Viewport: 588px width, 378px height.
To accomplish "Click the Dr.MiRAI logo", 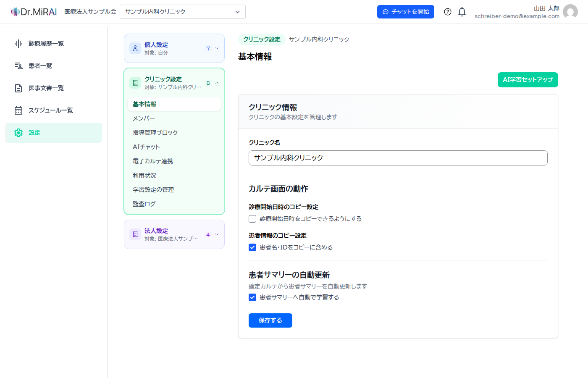I will [34, 12].
